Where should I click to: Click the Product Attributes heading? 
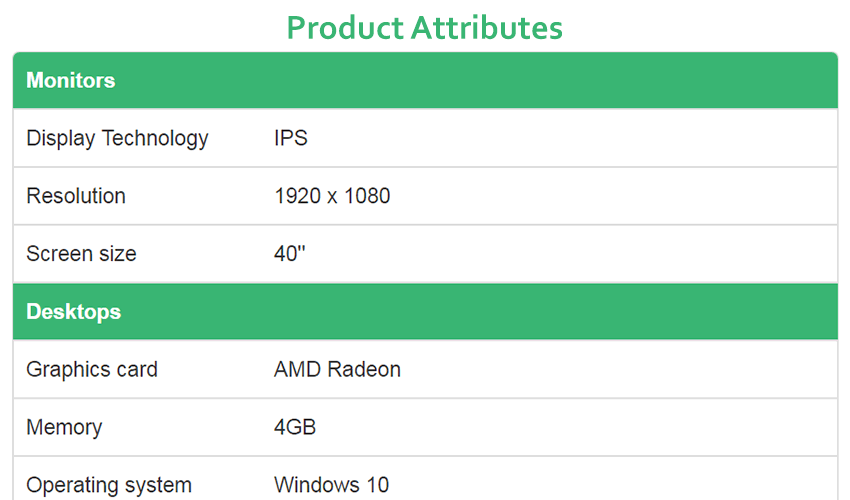click(425, 28)
